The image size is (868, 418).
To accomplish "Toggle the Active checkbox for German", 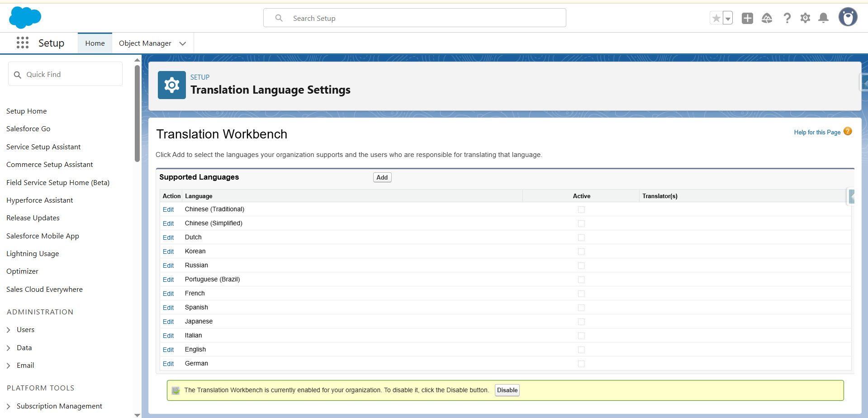I will tap(581, 364).
